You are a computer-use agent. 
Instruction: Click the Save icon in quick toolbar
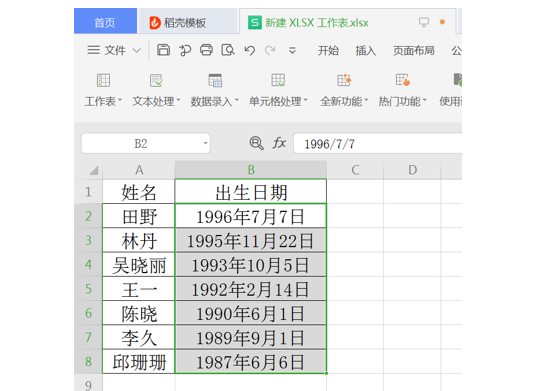(163, 50)
